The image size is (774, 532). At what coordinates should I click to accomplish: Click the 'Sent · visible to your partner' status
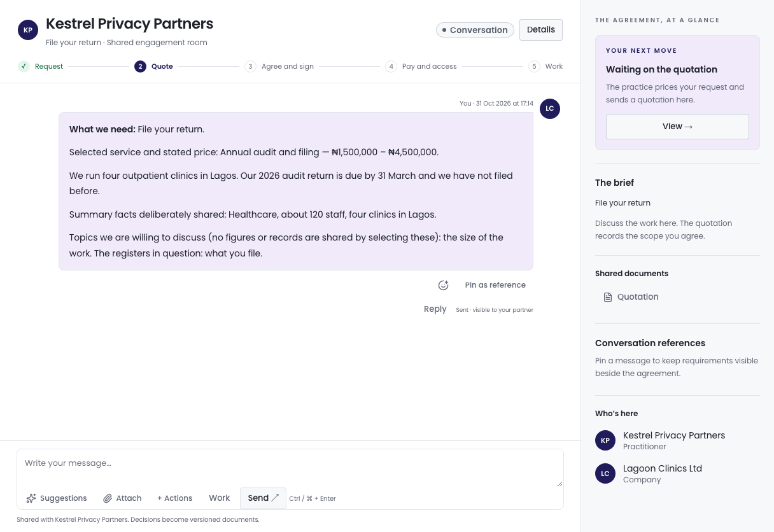click(495, 310)
